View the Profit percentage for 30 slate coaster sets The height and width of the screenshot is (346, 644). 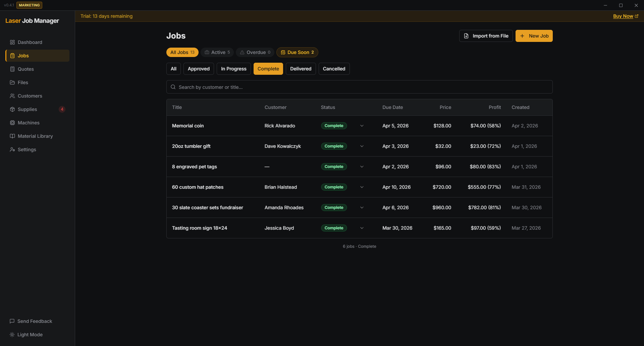point(484,208)
